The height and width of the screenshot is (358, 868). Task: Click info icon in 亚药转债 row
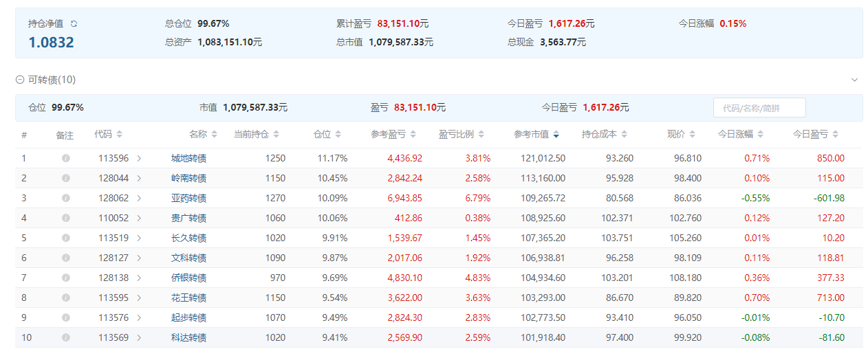pos(66,198)
